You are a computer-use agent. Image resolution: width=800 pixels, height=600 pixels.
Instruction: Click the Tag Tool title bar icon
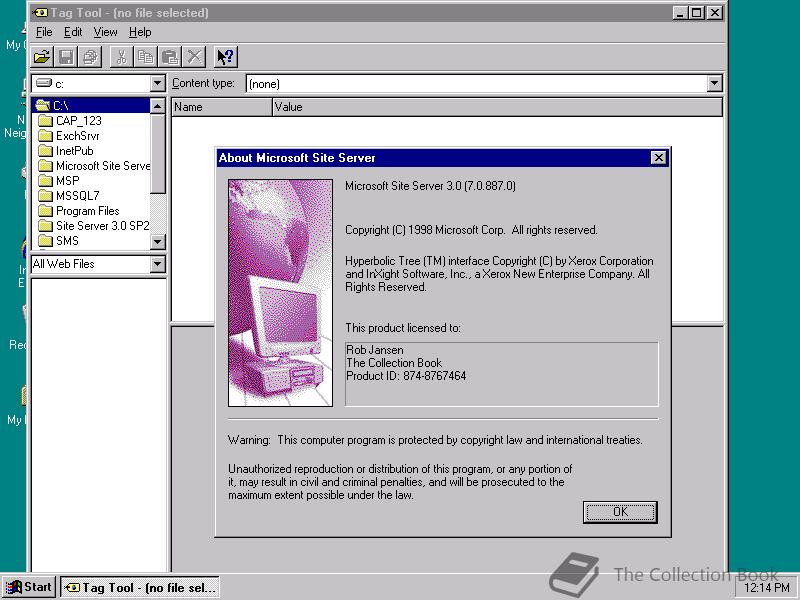pyautogui.click(x=39, y=13)
